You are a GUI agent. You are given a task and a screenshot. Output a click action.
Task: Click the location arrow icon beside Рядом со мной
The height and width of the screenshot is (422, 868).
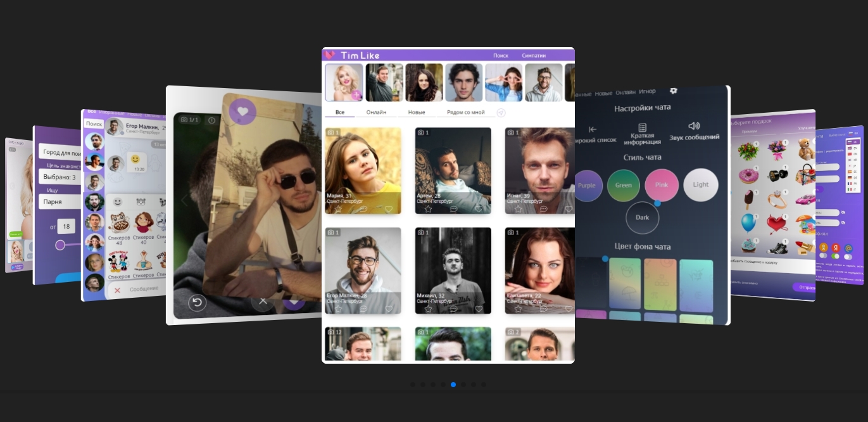(x=501, y=113)
